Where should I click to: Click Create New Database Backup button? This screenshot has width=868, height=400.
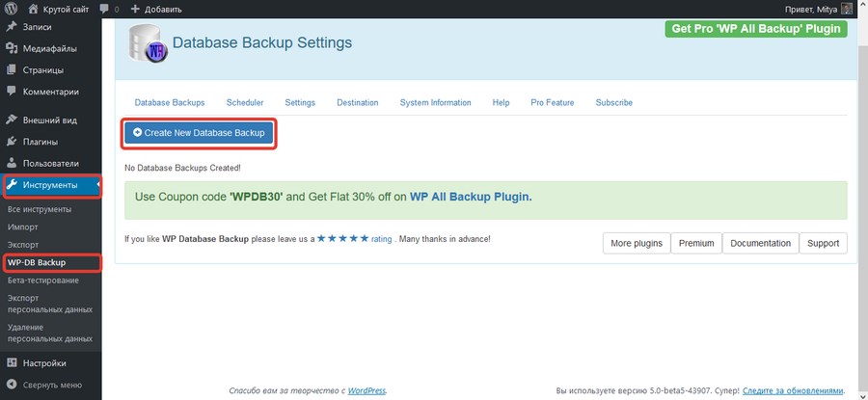coord(199,133)
